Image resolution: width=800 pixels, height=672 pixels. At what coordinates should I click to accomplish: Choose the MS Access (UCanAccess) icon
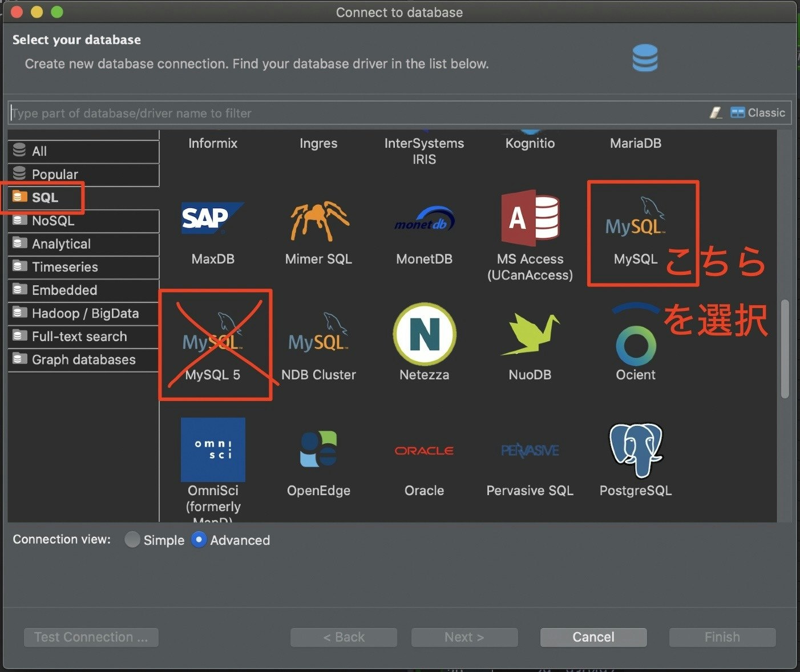click(530, 218)
